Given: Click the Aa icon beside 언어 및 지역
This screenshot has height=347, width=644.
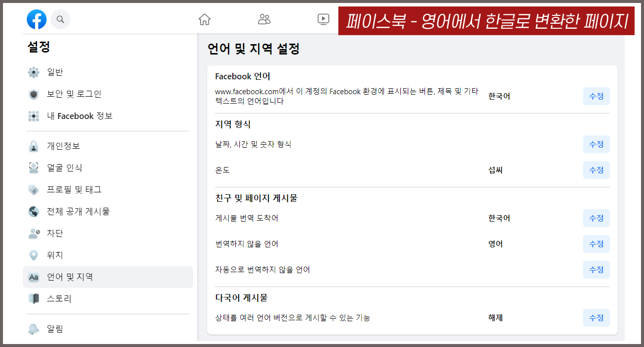Looking at the screenshot, I should 34,277.
